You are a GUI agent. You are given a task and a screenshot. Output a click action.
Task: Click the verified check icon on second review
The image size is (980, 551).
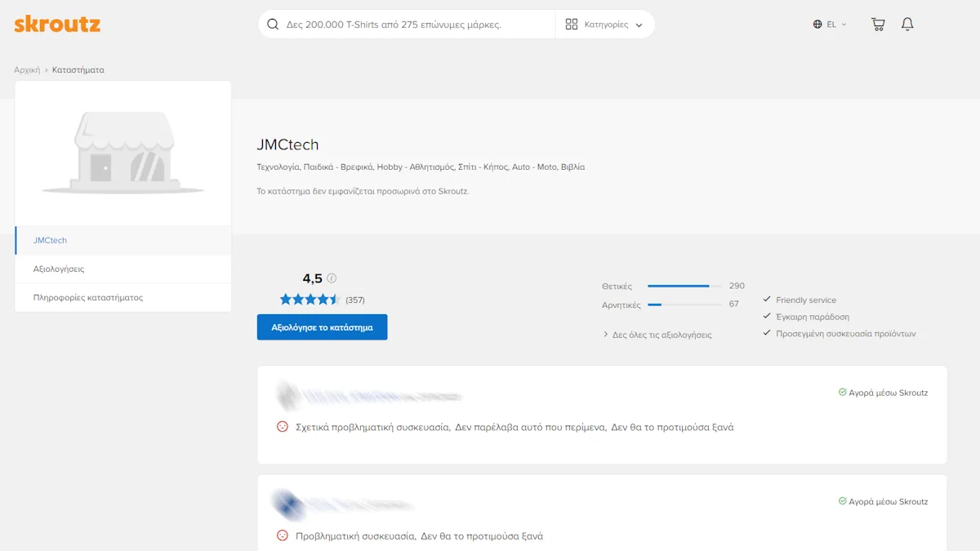842,501
